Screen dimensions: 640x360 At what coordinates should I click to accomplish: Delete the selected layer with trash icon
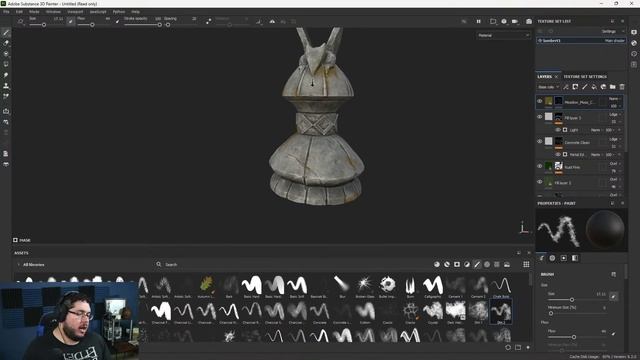622,87
